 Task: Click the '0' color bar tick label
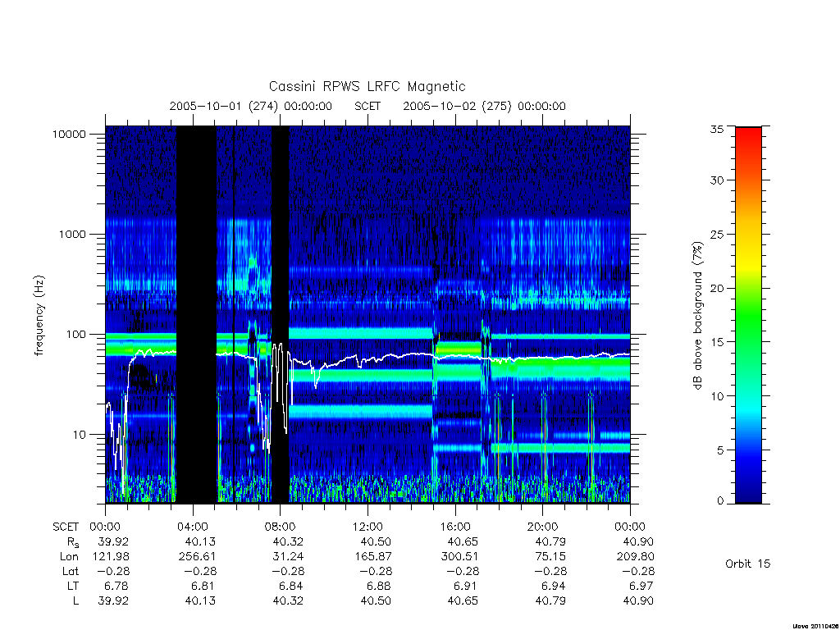[x=719, y=501]
